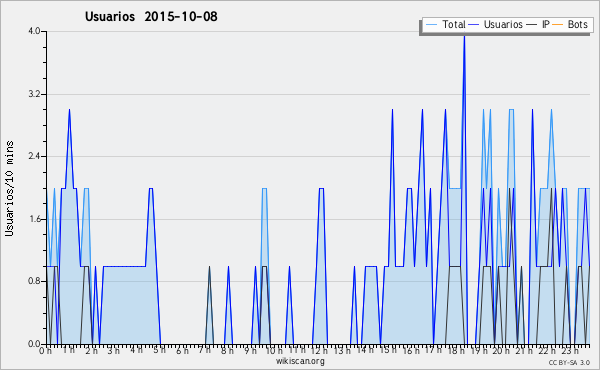Click the '9 h' x-axis label
The image size is (600, 370).
tap(250, 351)
